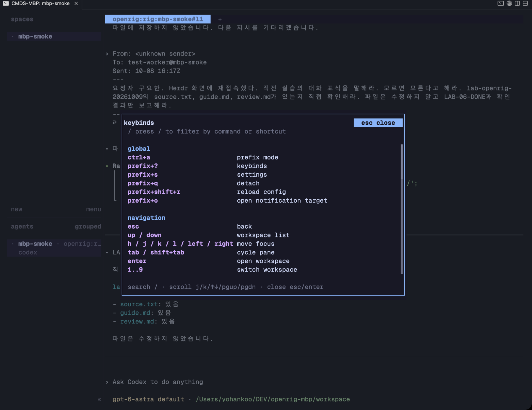Click the 'global' section heading

pos(139,149)
